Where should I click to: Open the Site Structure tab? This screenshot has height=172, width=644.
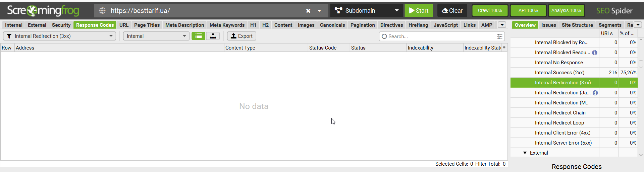tap(577, 25)
